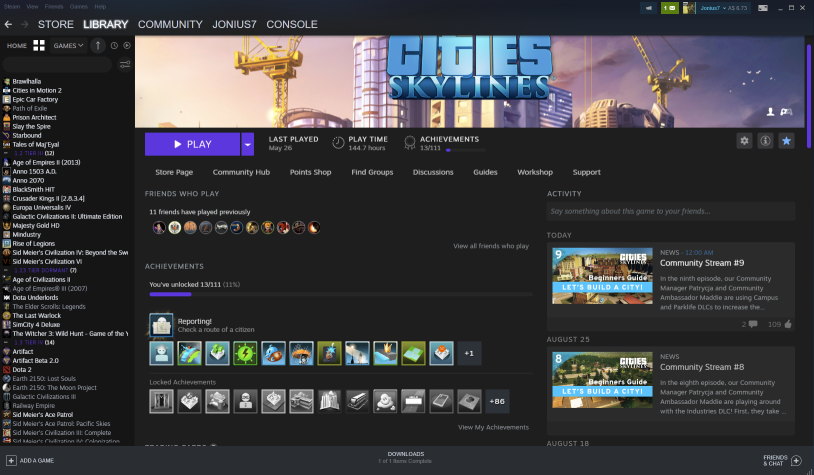Select Prison Architect in library
The image size is (814, 475).
click(x=34, y=117)
